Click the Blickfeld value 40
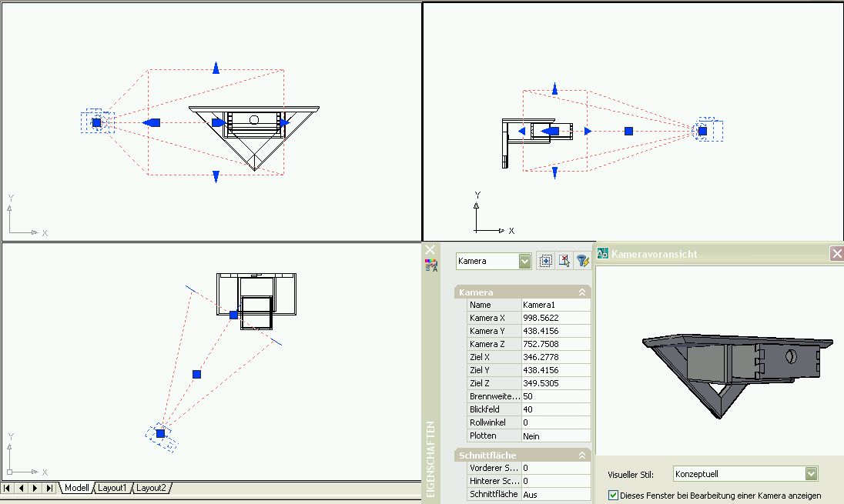Image resolution: width=844 pixels, height=504 pixels. pos(556,409)
